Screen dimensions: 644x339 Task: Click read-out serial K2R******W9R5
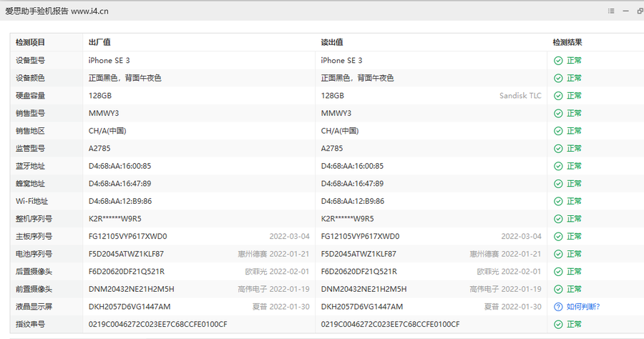(348, 219)
